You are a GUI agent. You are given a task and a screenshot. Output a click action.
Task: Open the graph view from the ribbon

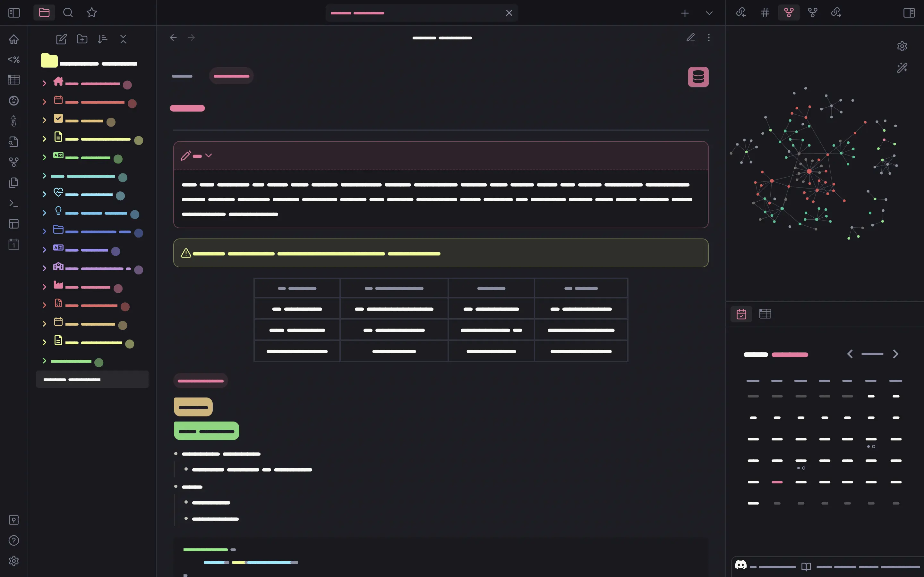14,162
